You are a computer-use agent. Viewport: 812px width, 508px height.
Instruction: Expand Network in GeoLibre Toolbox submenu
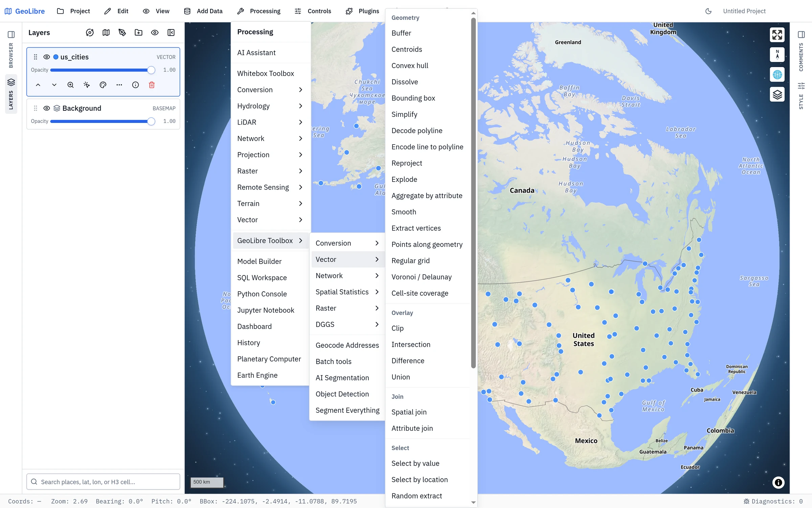pyautogui.click(x=347, y=276)
